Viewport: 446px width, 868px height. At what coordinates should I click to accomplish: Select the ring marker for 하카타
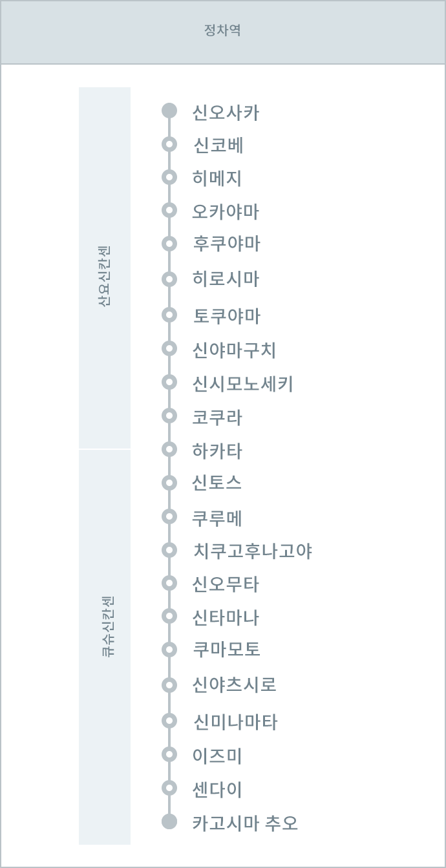coord(169,449)
